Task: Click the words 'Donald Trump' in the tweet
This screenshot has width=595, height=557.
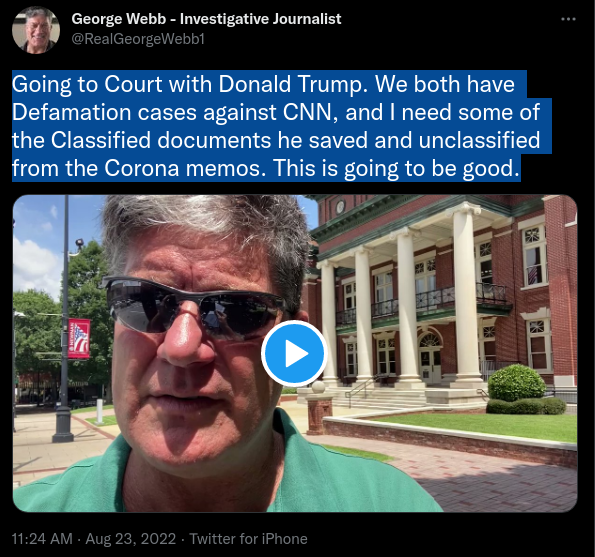Action: (290, 84)
